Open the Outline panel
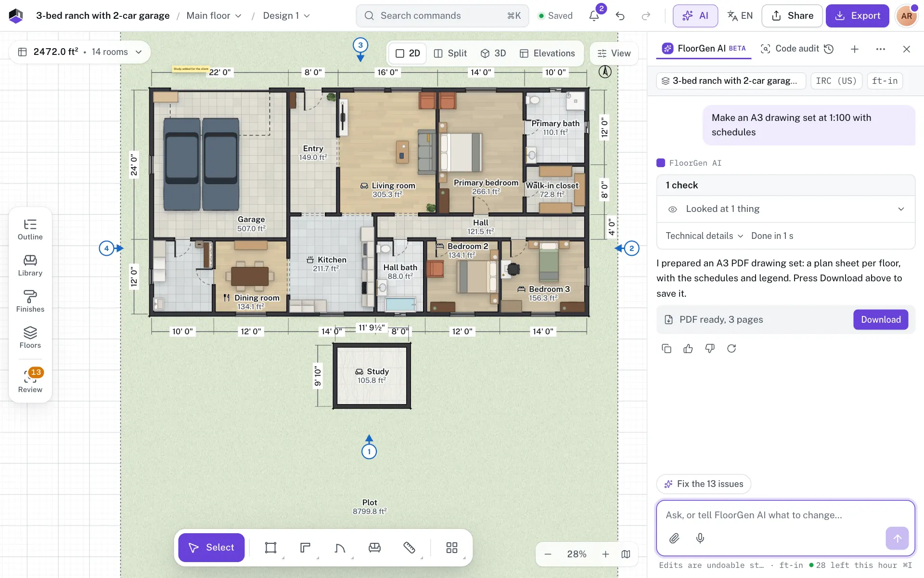Image resolution: width=924 pixels, height=578 pixels. (x=30, y=229)
